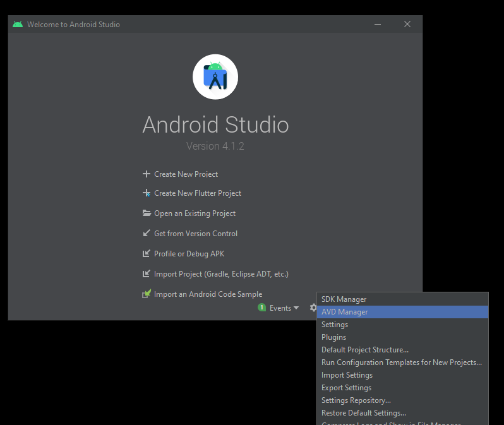Click the folder icon beside Open an Existing Project
This screenshot has height=425, width=504.
147,213
